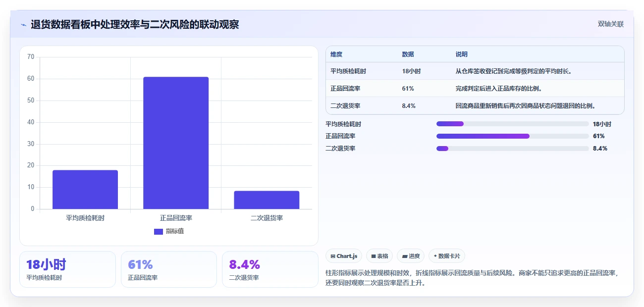The image size is (644, 307).
Task: Click the 平均质检耗时 x-axis label
Action: [x=85, y=218]
